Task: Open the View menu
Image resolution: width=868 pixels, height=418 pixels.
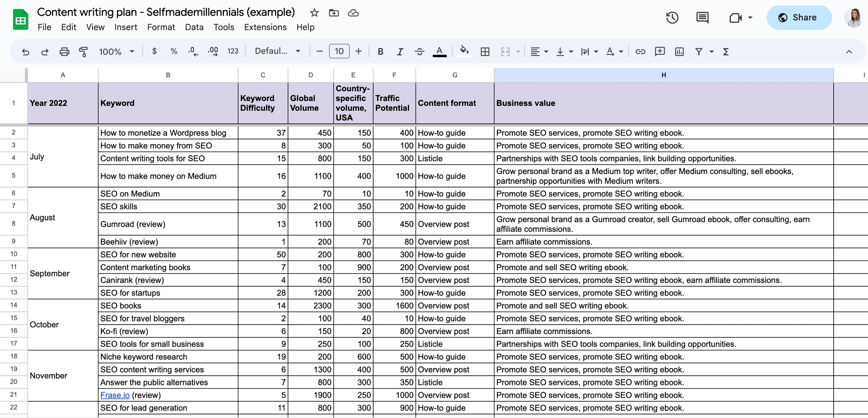Action: (95, 27)
